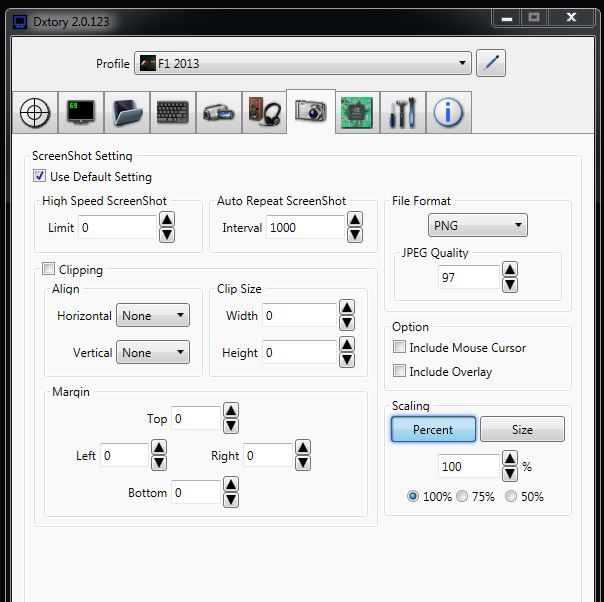Viewport: 604px width, 602px height.
Task: Enable the Clipping checkbox
Action: 49,268
